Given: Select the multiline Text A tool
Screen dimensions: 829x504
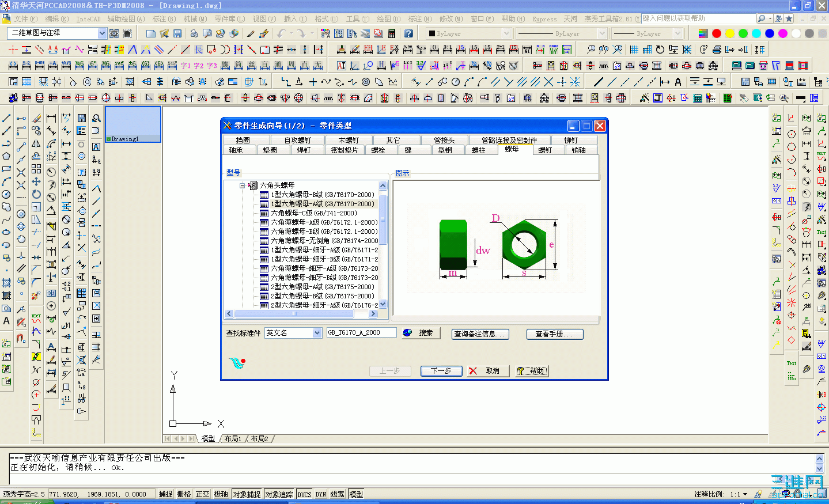Looking at the screenshot, I should pyautogui.click(x=6, y=321).
